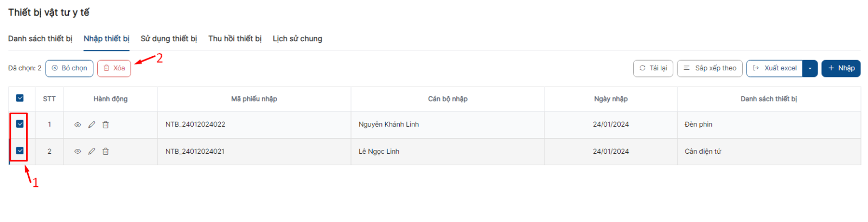View details of NTB_24012024021 with eye icon
This screenshot has width=868, height=222.
tap(78, 152)
